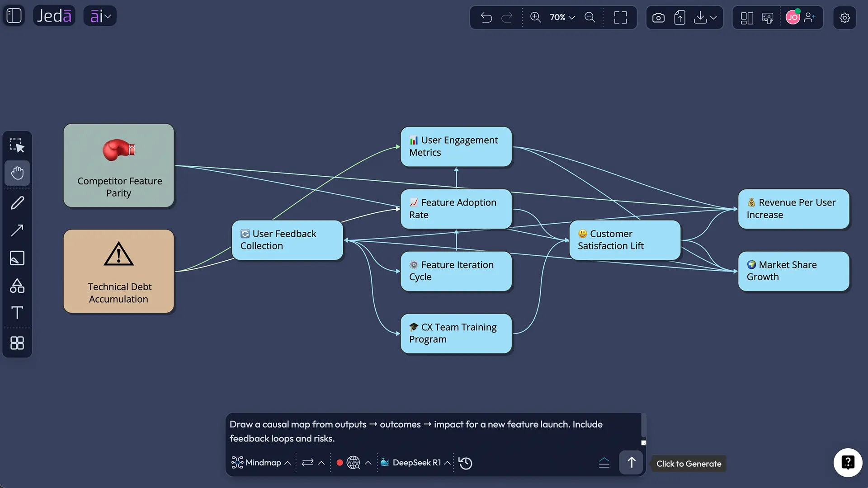Viewport: 868px width, 488px height.
Task: Open the help question mark button
Action: click(848, 462)
